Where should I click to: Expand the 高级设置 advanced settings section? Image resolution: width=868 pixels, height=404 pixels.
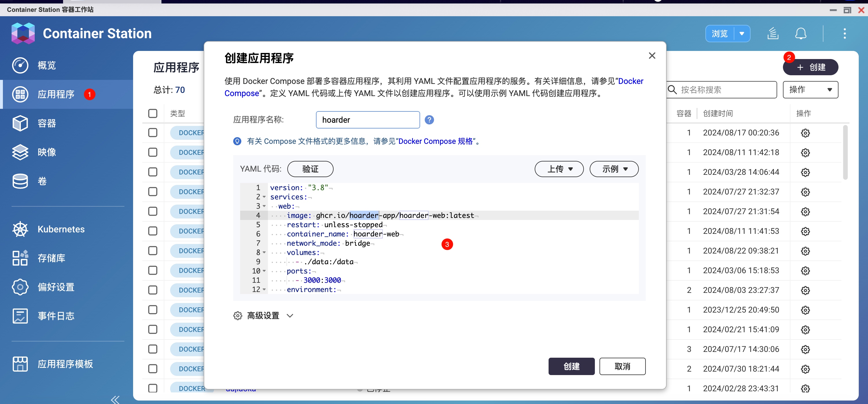[263, 316]
